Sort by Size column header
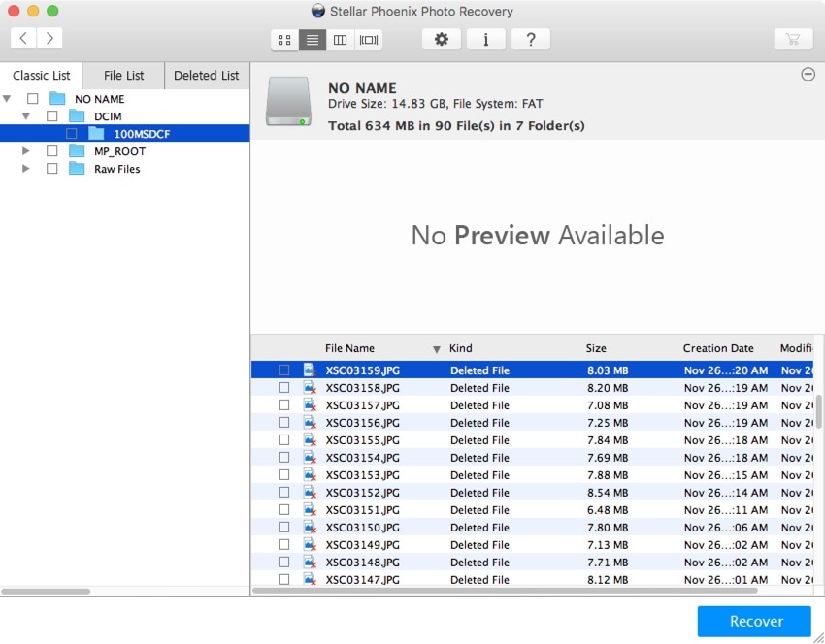825x644 pixels. click(596, 348)
